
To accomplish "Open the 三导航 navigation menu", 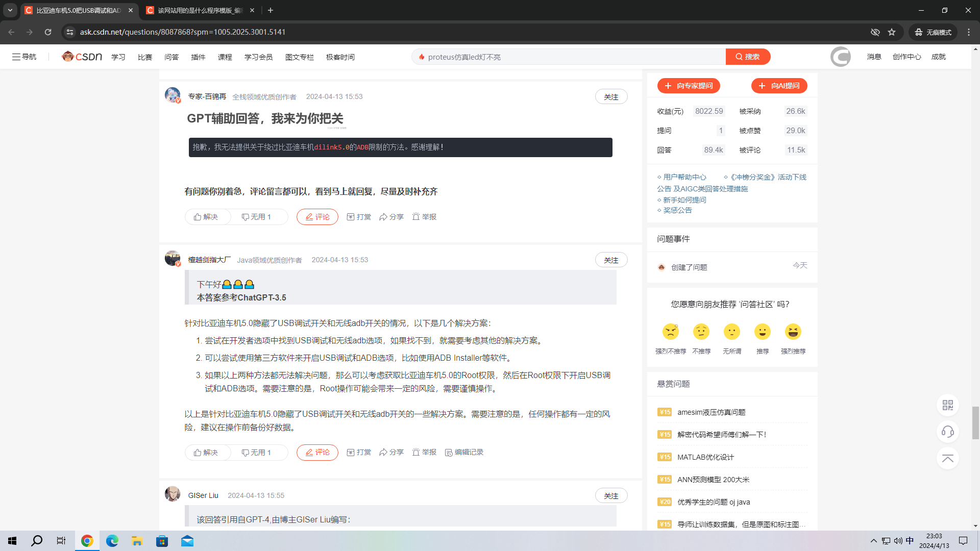I will click(23, 57).
